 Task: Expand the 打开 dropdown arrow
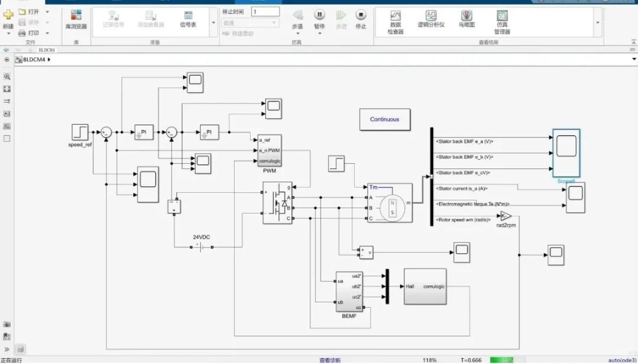47,12
